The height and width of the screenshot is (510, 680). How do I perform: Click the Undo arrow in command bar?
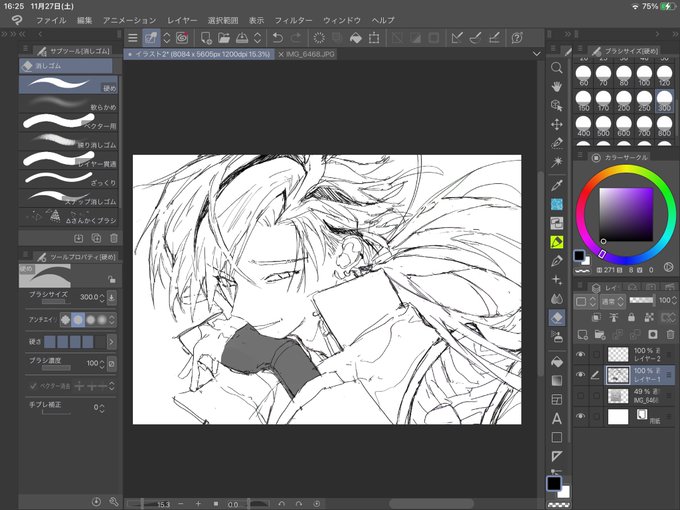[278, 38]
